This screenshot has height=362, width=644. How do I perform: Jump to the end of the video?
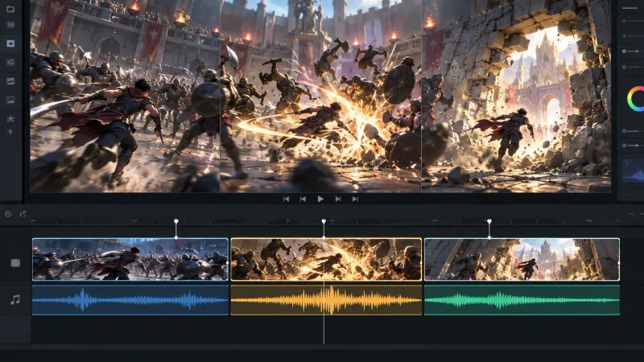click(x=355, y=199)
